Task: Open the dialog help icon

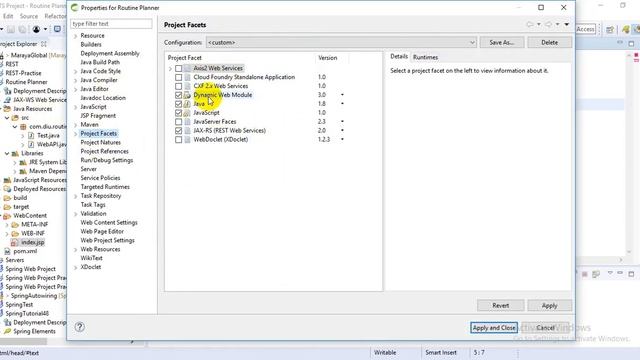Action: click(x=80, y=327)
